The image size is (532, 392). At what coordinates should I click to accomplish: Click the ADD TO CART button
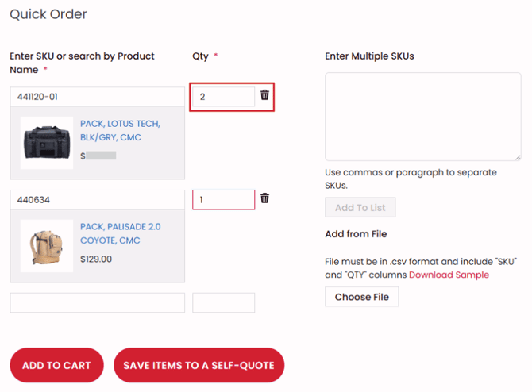pos(56,365)
